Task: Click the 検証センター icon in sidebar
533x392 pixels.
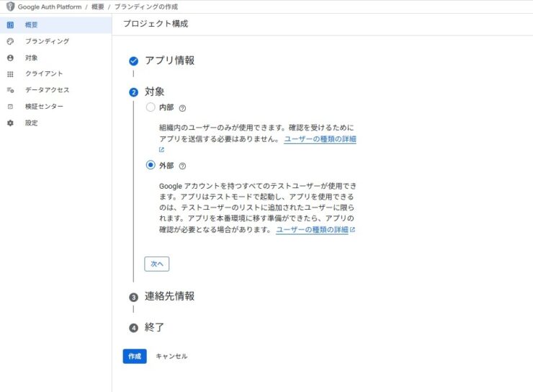Action: pos(10,107)
